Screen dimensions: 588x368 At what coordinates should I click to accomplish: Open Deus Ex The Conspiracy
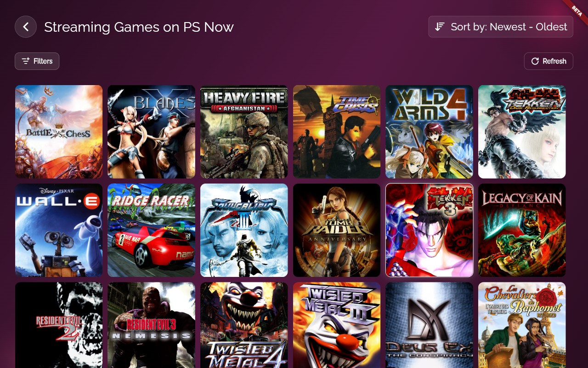pyautogui.click(x=430, y=325)
